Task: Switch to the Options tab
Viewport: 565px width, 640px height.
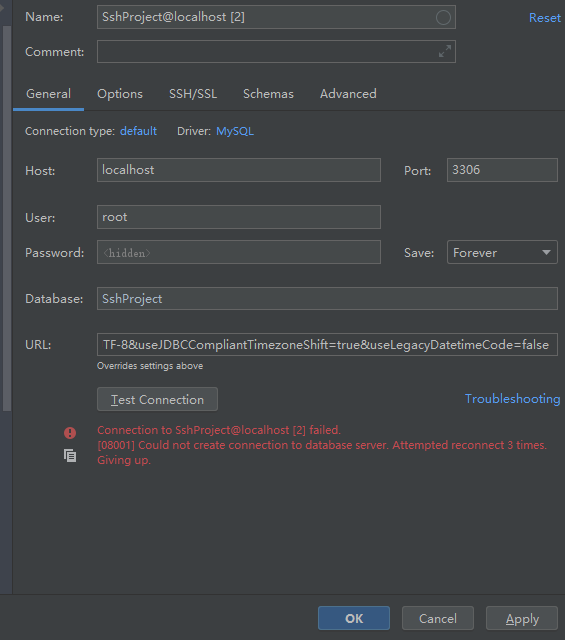Action: coord(120,94)
